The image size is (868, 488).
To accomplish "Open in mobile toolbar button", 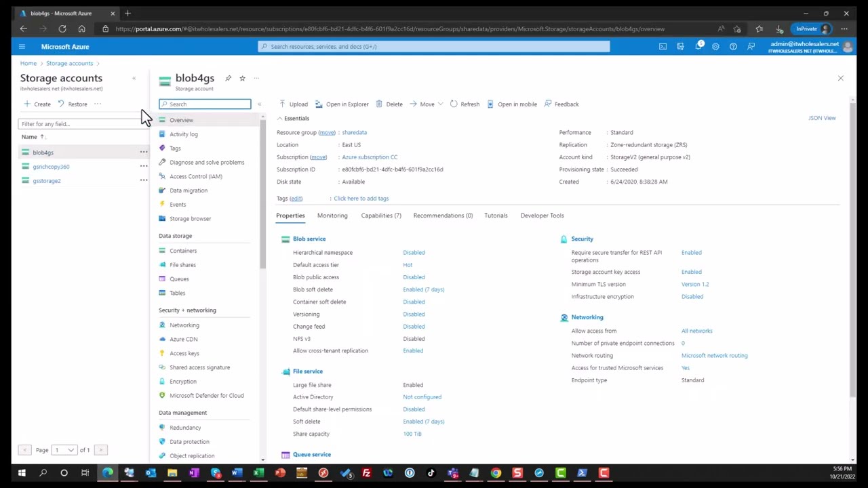I will 512,104.
